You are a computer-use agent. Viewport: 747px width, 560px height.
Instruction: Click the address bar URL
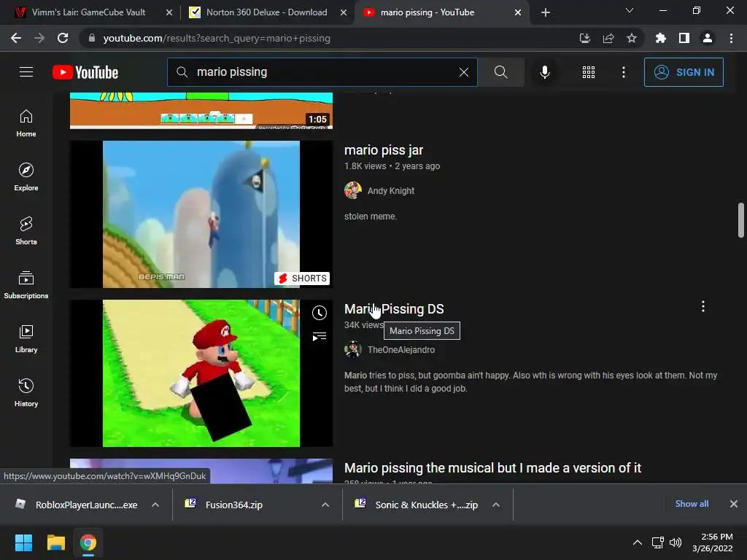tap(217, 38)
